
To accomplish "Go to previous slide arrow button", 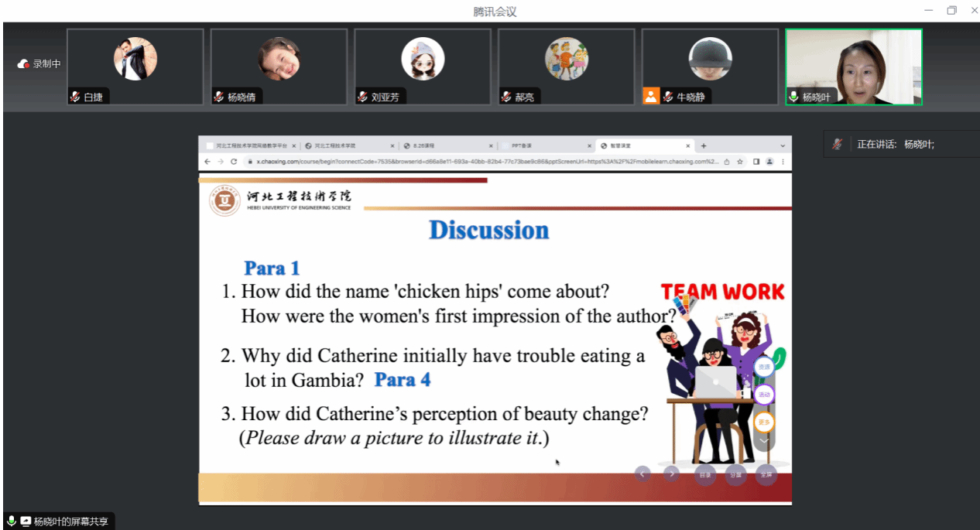I will click(642, 474).
